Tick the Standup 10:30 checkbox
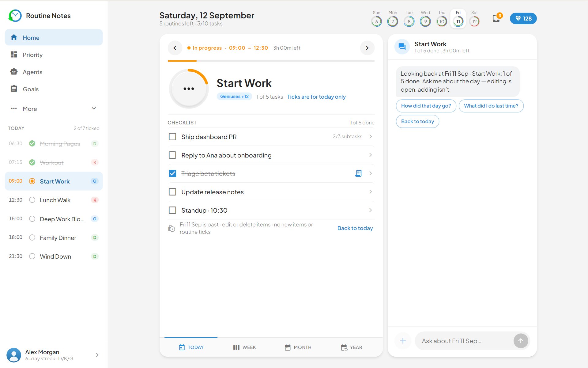 (x=172, y=210)
